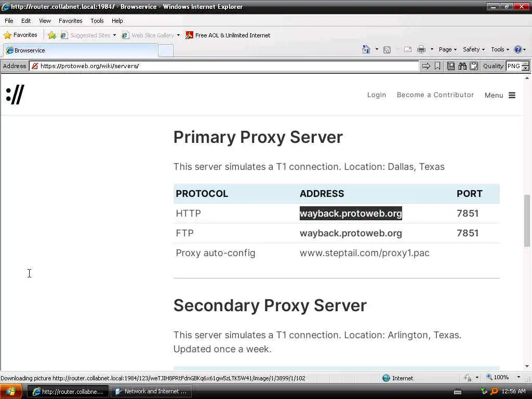
Task: Click the scrollbar down arrow
Action: pyautogui.click(x=527, y=366)
